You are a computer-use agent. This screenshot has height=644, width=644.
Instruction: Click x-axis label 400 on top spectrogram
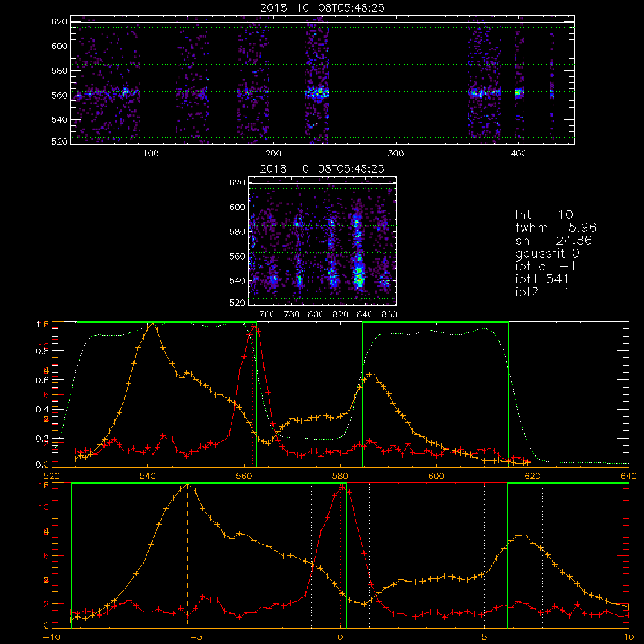518,154
